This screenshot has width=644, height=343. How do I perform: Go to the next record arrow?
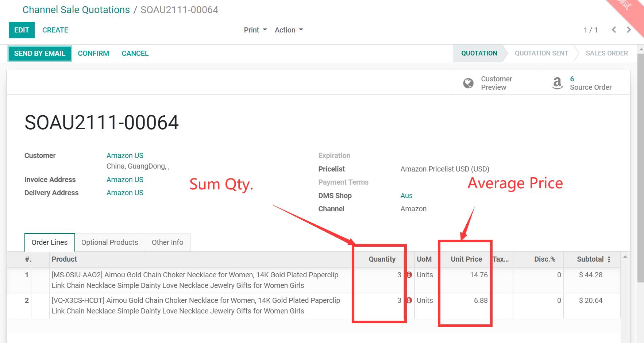629,30
